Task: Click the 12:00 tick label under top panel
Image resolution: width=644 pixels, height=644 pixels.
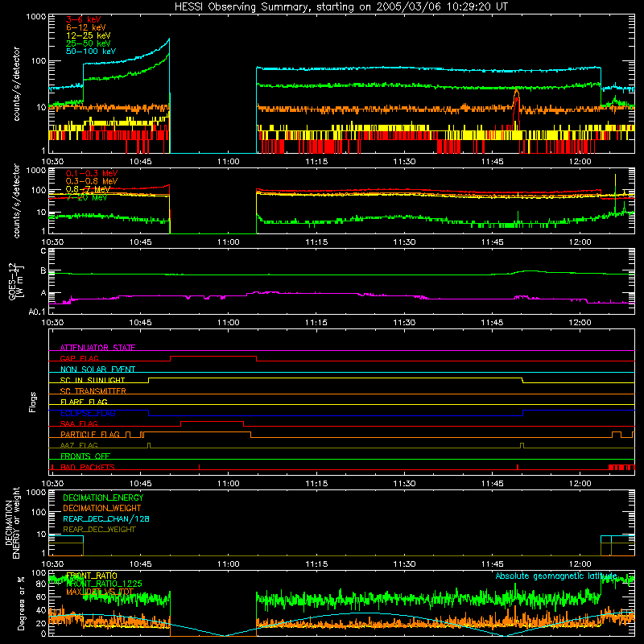Action: [580, 162]
